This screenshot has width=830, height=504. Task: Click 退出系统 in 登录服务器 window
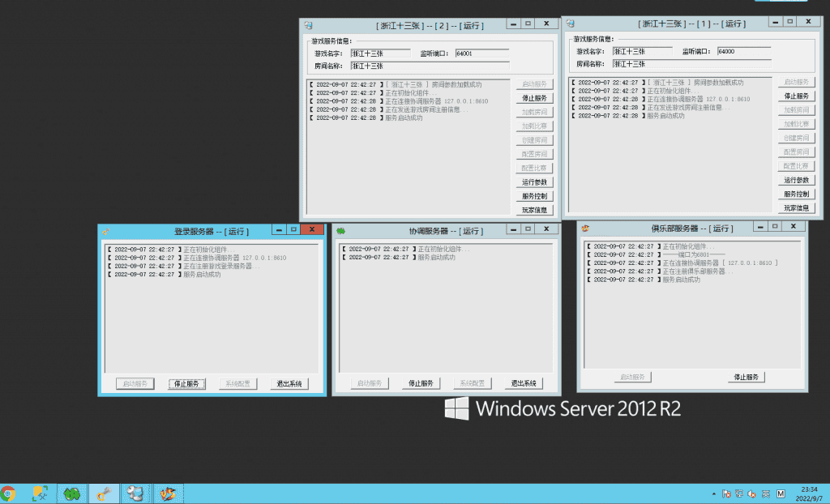click(289, 384)
